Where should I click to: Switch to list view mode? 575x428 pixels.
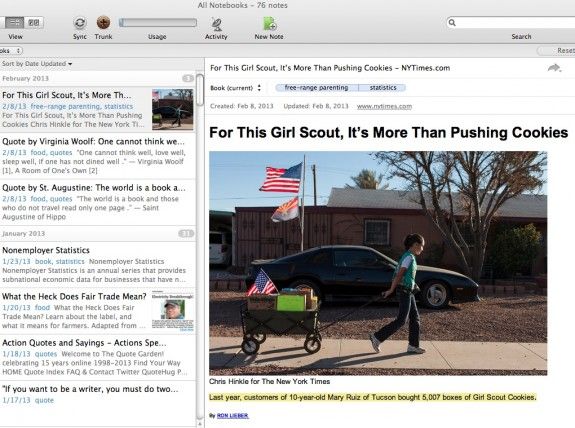pos(15,23)
